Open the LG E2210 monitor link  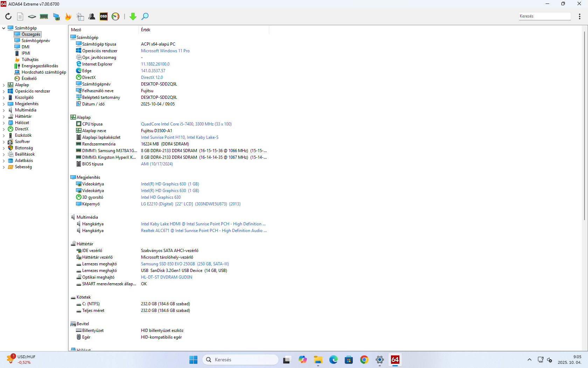pos(191,204)
